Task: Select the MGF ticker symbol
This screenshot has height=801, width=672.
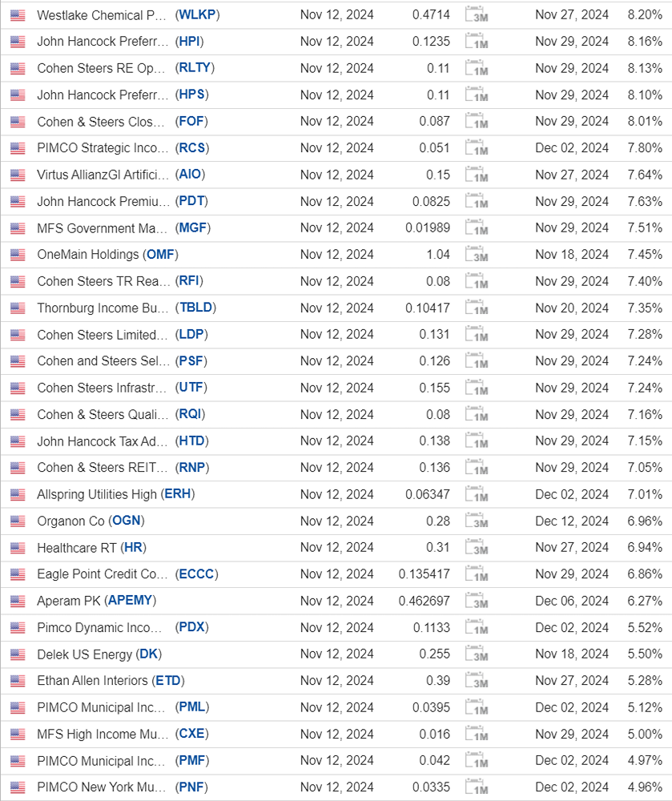Action: [192, 227]
